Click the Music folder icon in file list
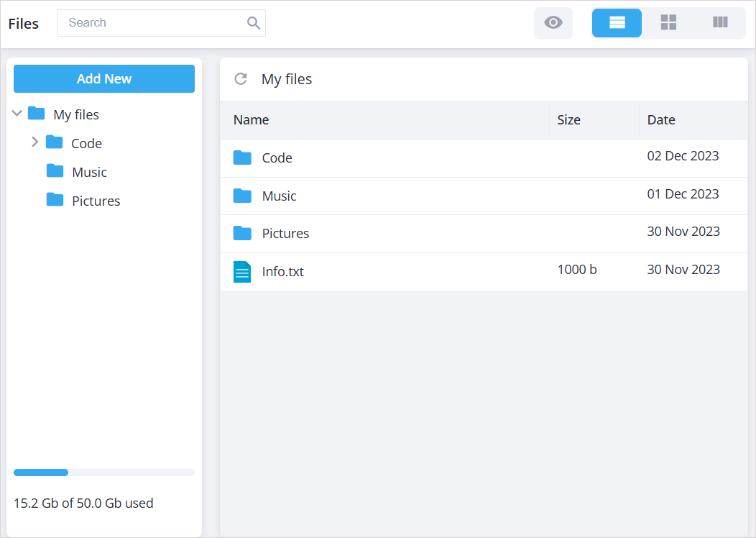This screenshot has width=756, height=538. 242,196
